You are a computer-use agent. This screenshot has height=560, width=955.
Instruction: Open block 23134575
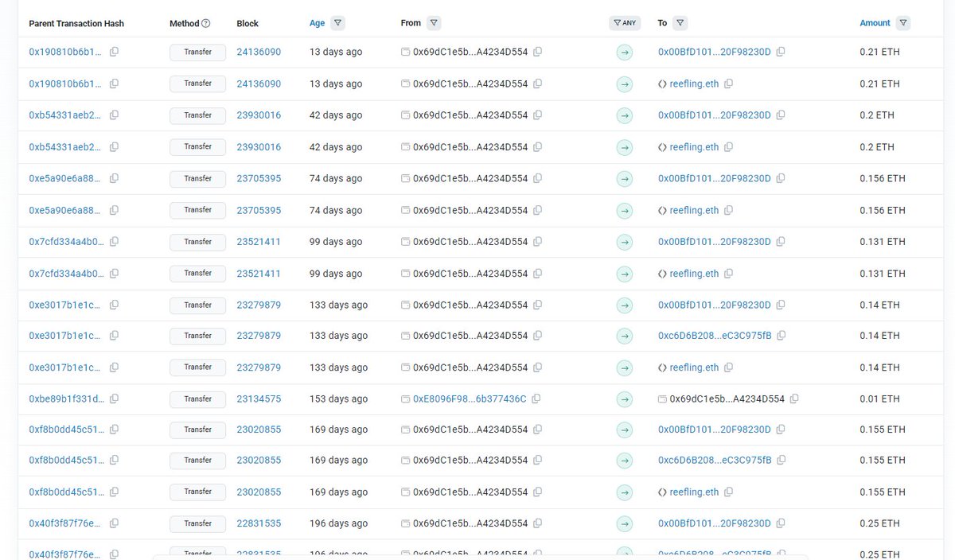(259, 399)
